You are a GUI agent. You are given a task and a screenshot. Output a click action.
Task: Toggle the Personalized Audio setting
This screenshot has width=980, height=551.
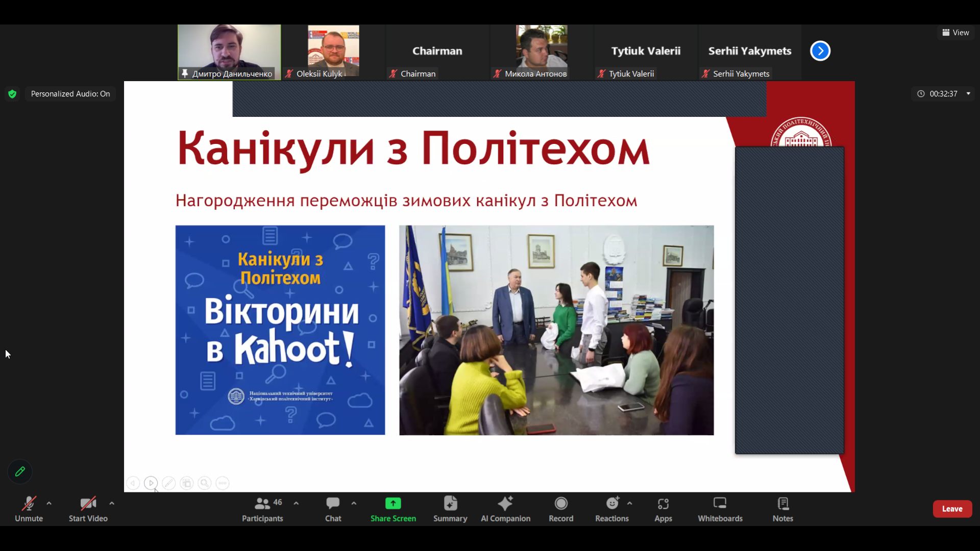click(70, 94)
